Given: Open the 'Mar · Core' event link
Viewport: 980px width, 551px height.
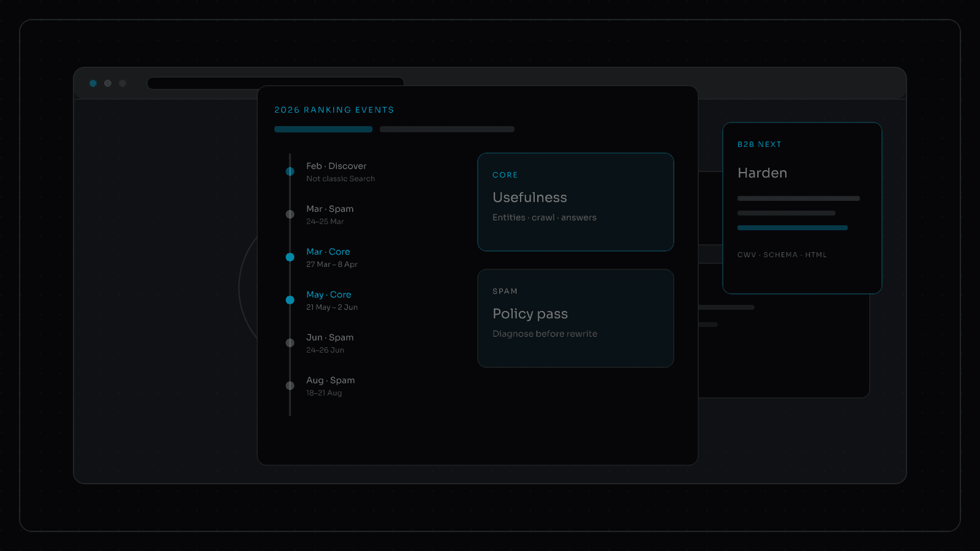Looking at the screenshot, I should [328, 252].
